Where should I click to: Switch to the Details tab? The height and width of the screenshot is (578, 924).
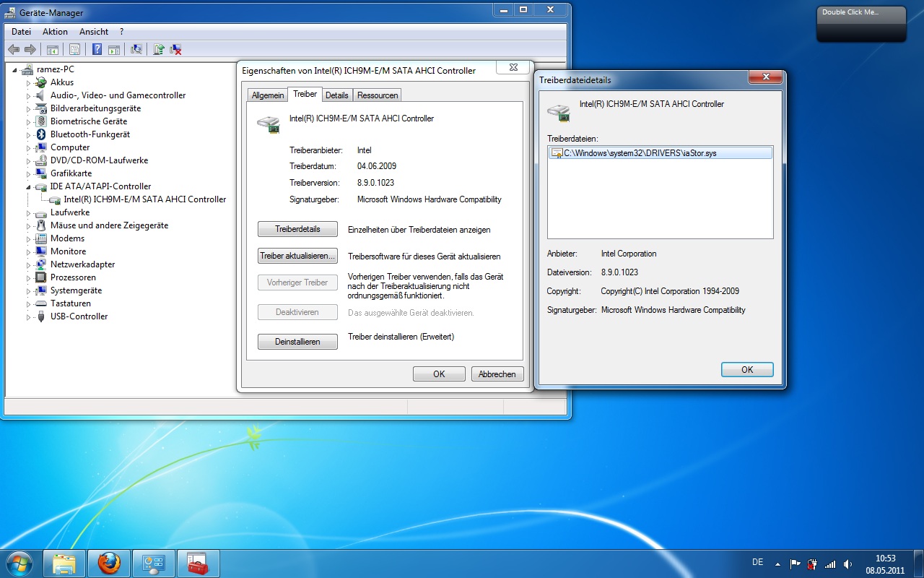(336, 95)
